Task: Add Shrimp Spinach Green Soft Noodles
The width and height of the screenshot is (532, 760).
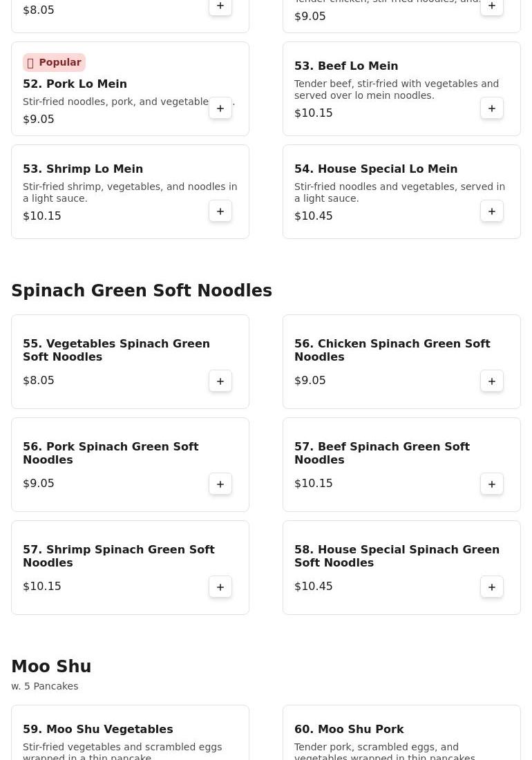Action: pyautogui.click(x=220, y=587)
